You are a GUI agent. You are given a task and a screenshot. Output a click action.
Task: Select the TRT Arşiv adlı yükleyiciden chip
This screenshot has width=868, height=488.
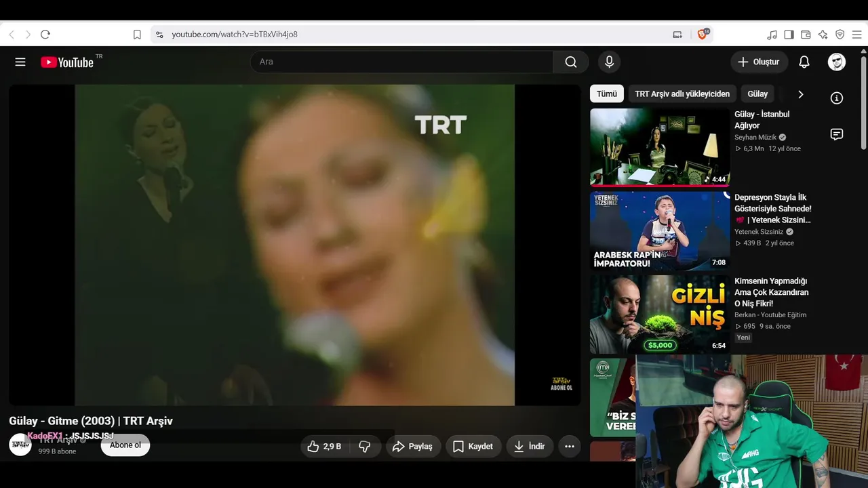click(682, 94)
